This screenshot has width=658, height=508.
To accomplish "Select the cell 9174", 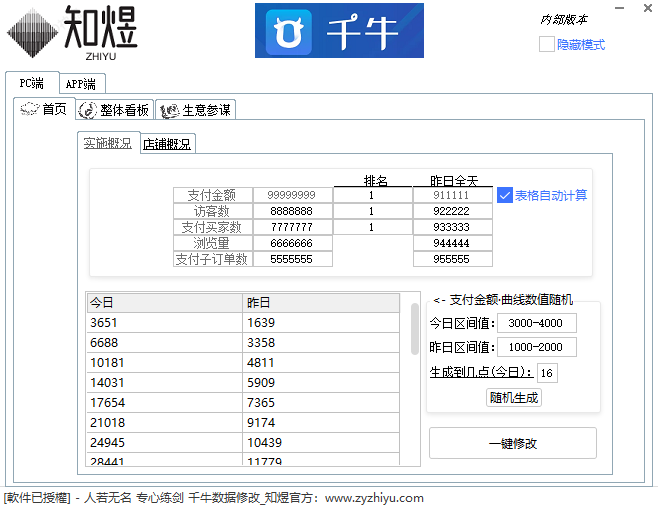I will [x=321, y=422].
